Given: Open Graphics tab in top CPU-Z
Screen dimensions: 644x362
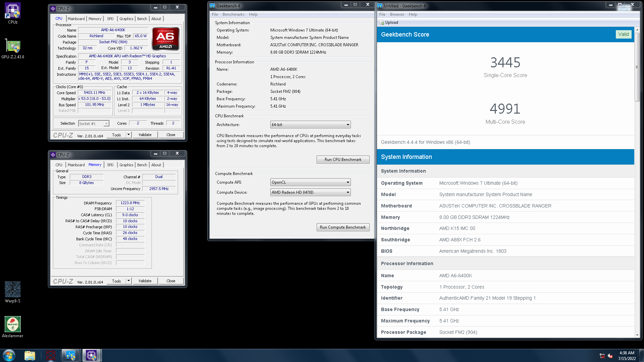Looking at the screenshot, I should [x=126, y=19].
